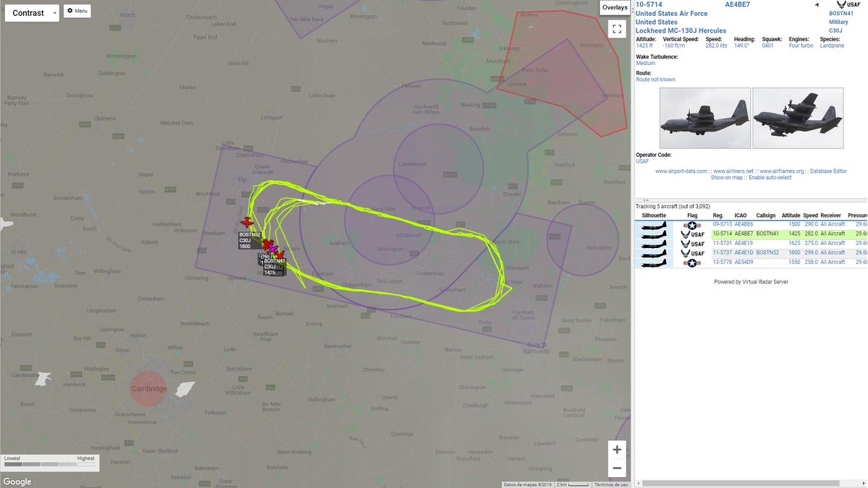Click the USAF flag icon for 11-5731
Screen dimensions: 868x488
coord(692,244)
